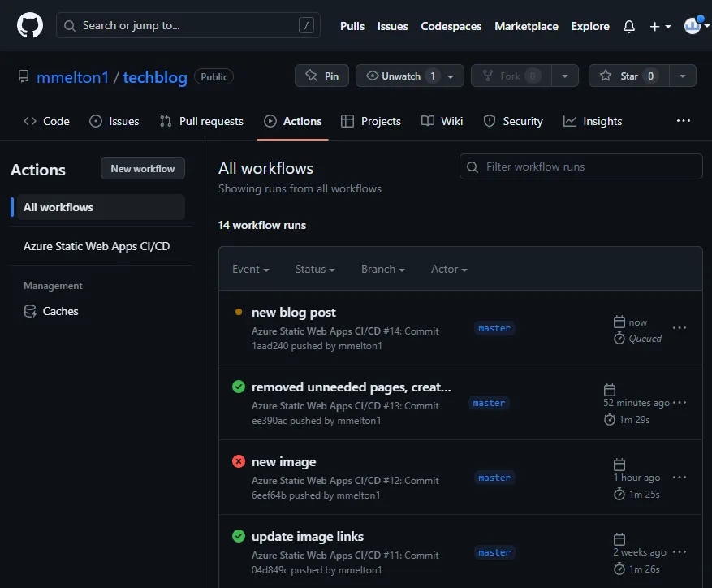Open Codespaces in top navigation
Screen dimensions: 712x588
click(x=451, y=26)
